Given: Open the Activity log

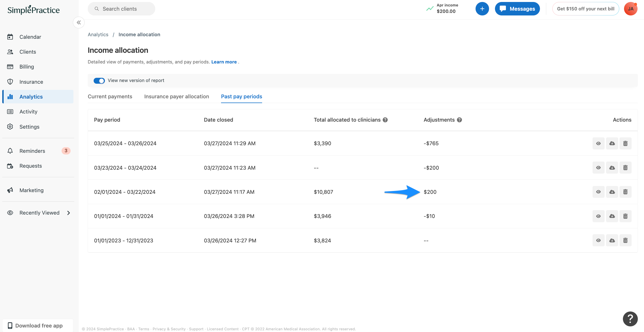Looking at the screenshot, I should click(38, 112).
